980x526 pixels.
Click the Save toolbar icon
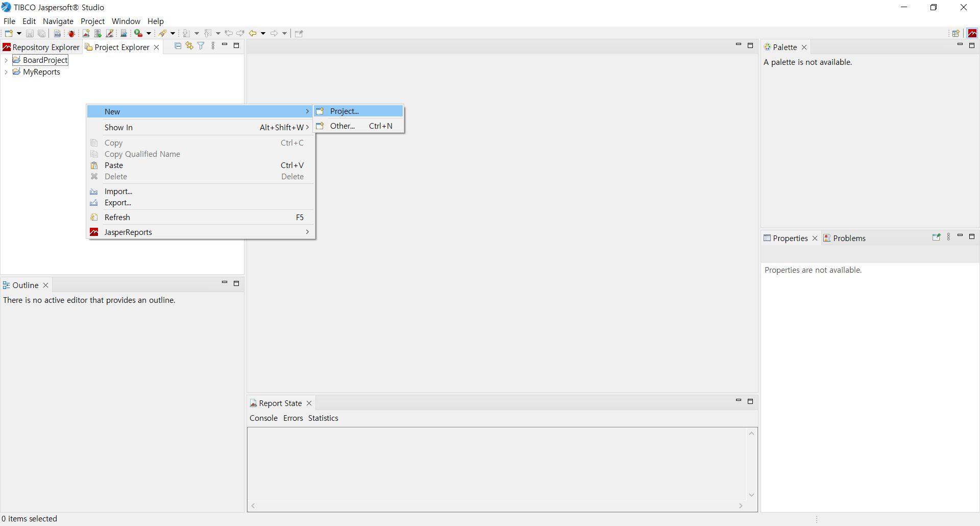(30, 33)
